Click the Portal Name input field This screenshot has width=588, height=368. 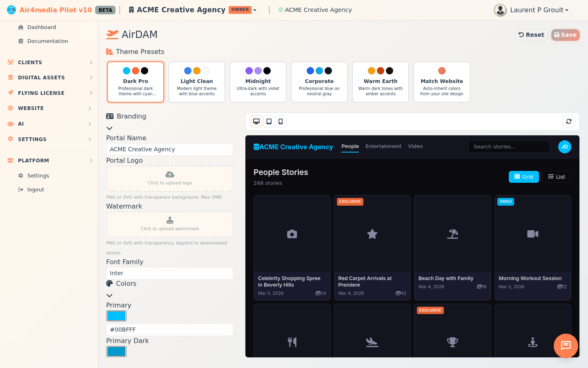coord(169,150)
